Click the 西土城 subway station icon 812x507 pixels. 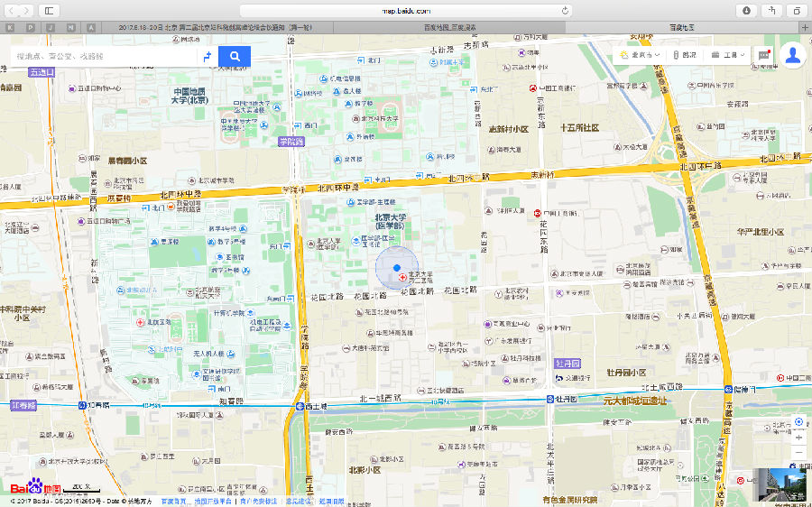[300, 407]
